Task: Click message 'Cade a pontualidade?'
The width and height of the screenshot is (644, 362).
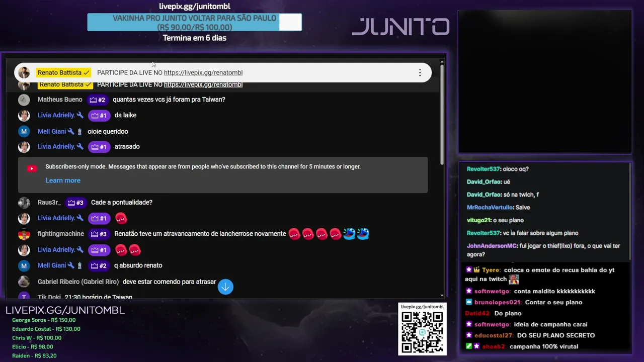Action: (122, 202)
